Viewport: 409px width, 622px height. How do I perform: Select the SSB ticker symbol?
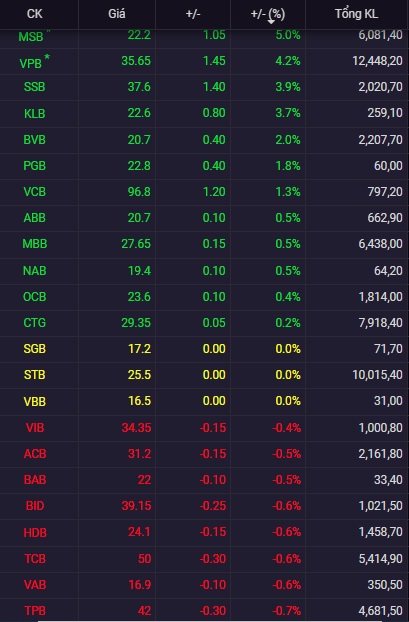coord(35,87)
